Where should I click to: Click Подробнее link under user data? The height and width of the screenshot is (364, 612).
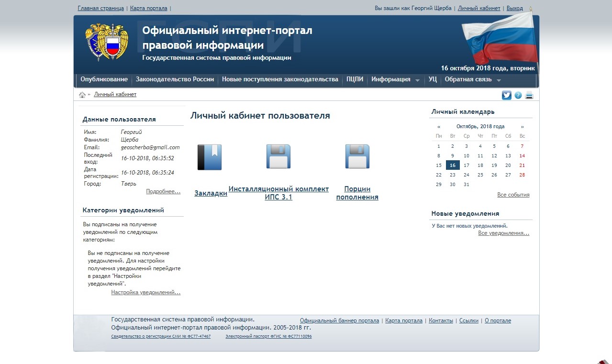coord(163,191)
